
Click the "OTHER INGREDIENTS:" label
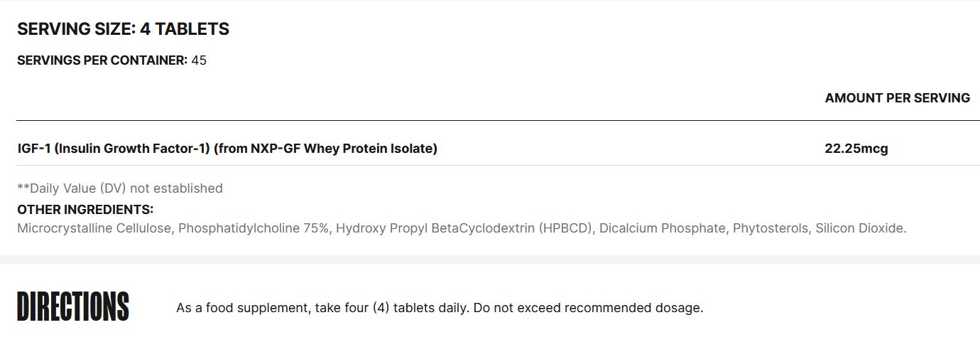85,210
